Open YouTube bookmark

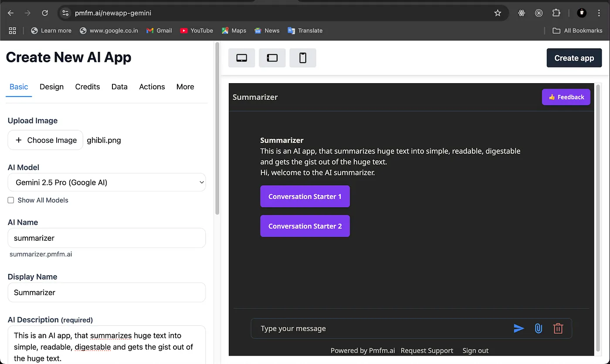tap(197, 30)
